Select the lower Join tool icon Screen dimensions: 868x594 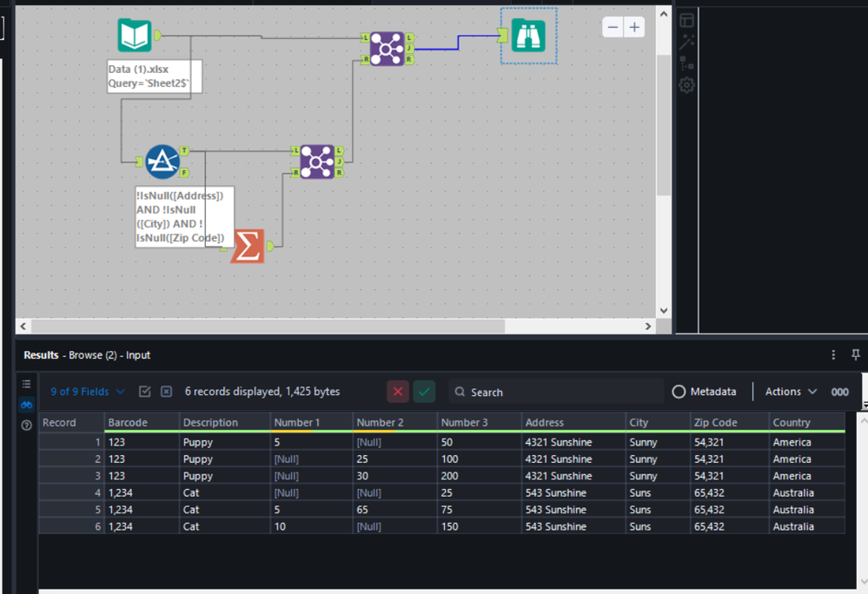[x=317, y=162]
